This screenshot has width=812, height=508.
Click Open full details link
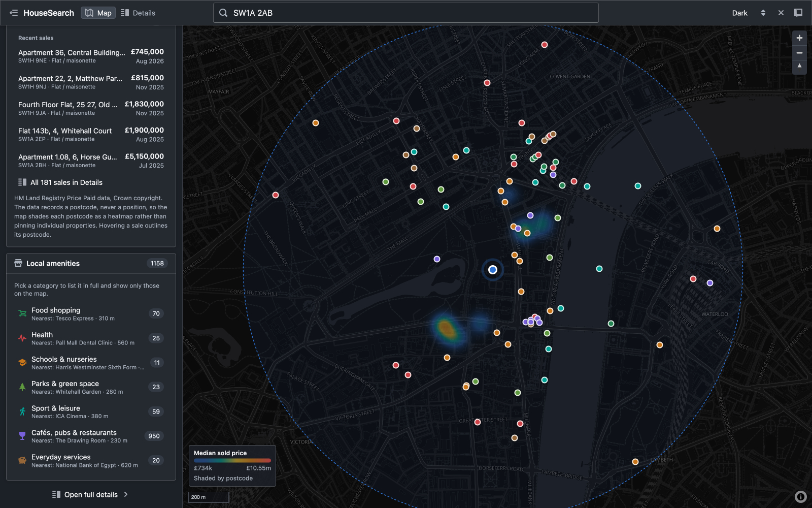(x=90, y=494)
